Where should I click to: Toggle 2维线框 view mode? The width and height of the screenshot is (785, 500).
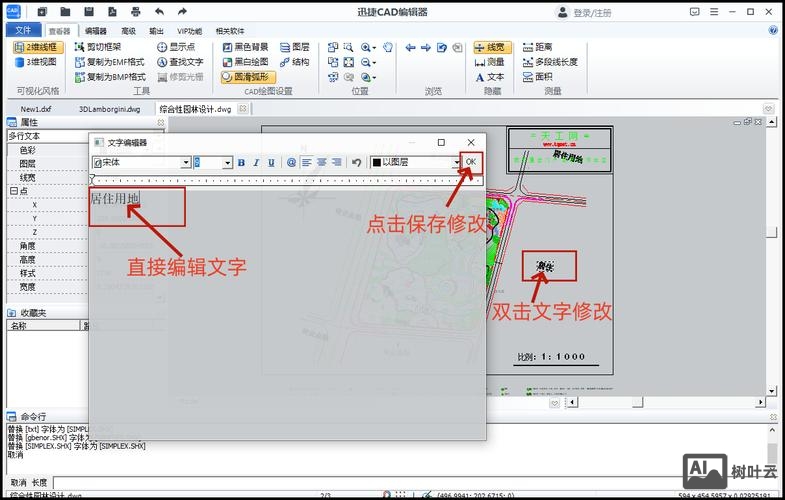click(x=38, y=47)
